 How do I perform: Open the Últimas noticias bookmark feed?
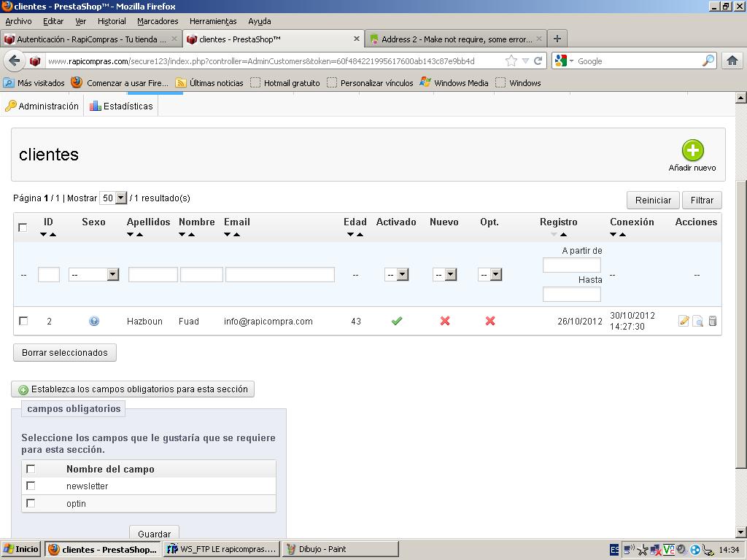click(x=209, y=83)
